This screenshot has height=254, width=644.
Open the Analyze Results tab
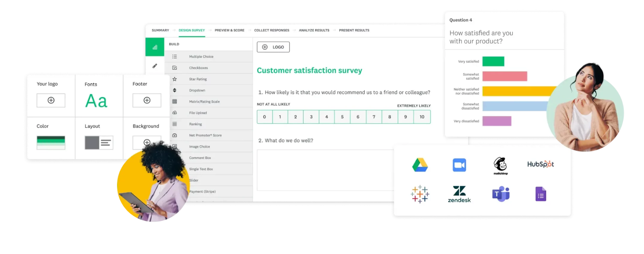pos(314,30)
